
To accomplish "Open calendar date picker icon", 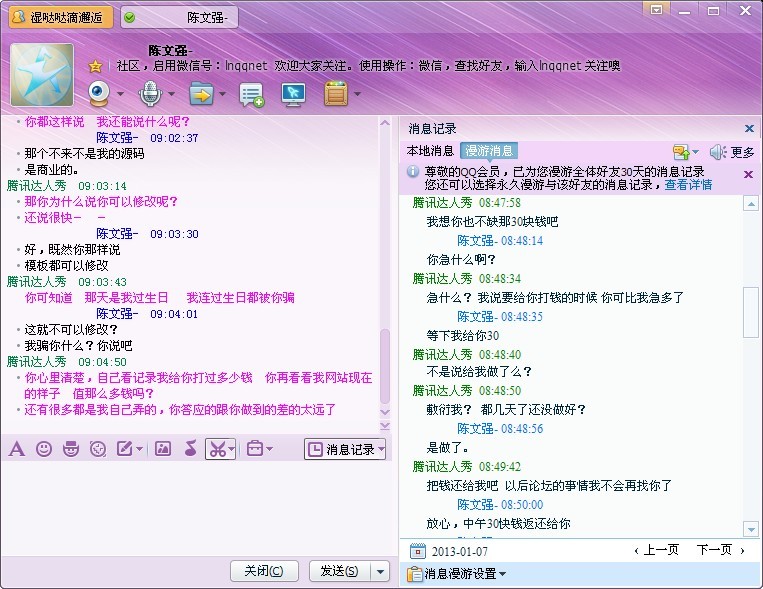I will point(418,551).
